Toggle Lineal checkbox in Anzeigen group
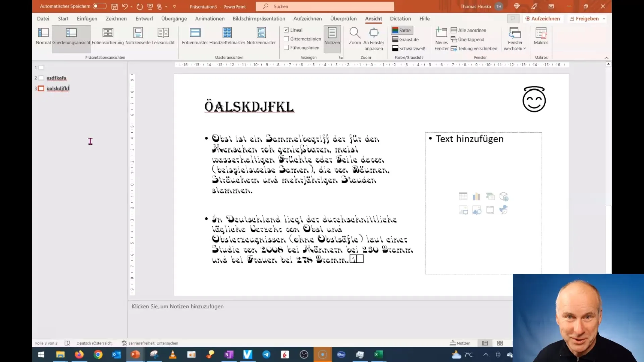Image resolution: width=644 pixels, height=362 pixels. (286, 29)
